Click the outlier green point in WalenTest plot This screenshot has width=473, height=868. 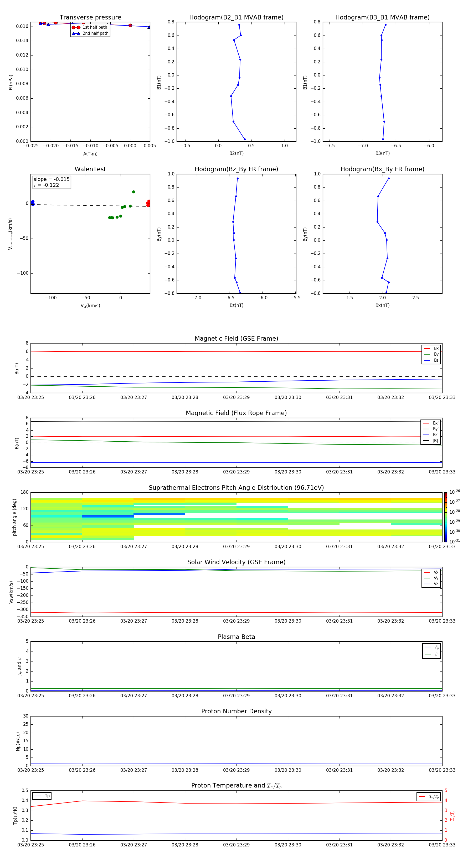point(134,192)
